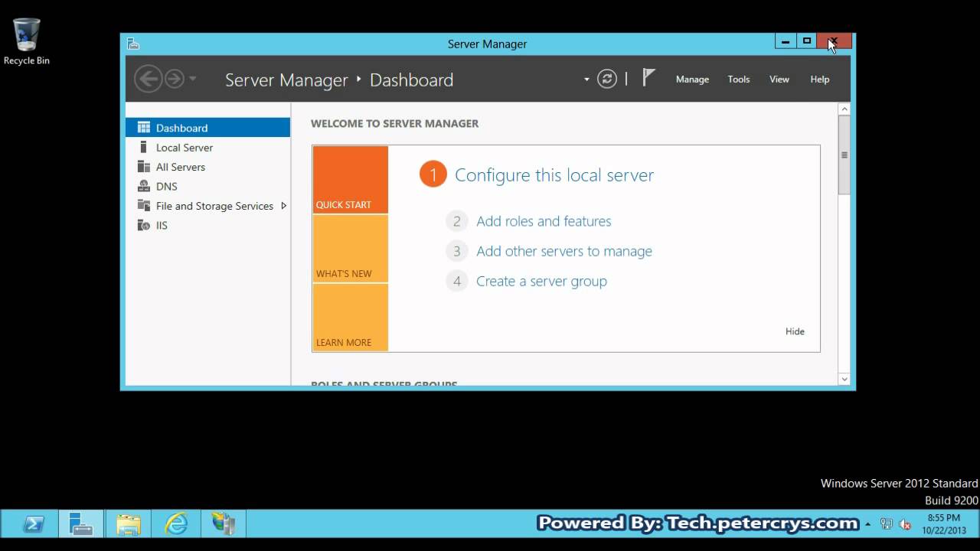Click the orange step 1 circle
The width and height of the screenshot is (980, 551).
433,174
